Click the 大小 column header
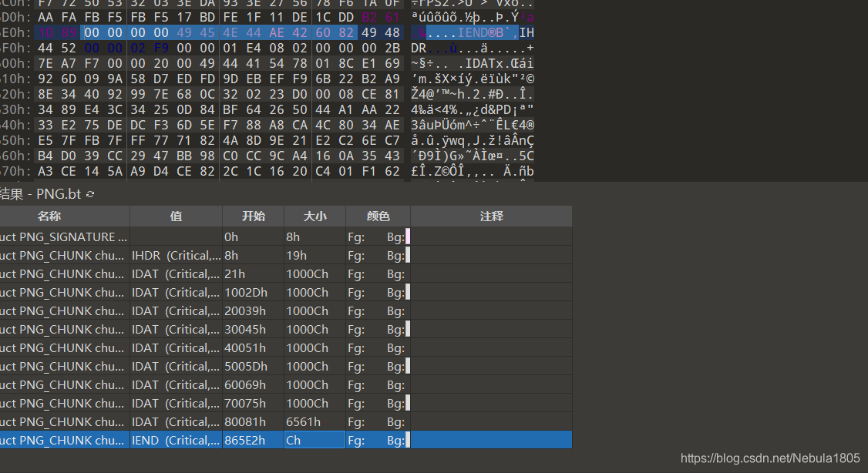 click(x=315, y=216)
